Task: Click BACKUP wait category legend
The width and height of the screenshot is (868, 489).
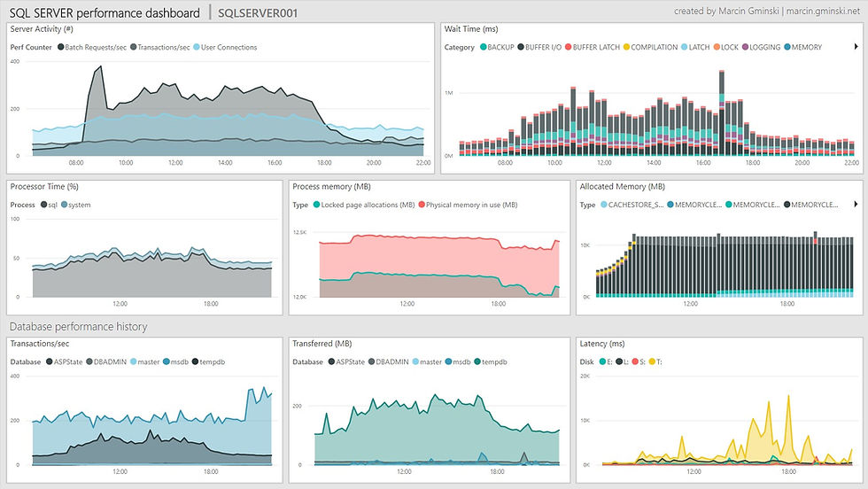Action: tap(497, 47)
